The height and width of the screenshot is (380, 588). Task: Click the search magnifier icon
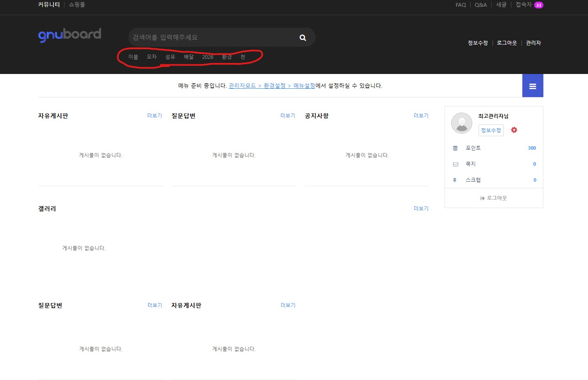(303, 37)
